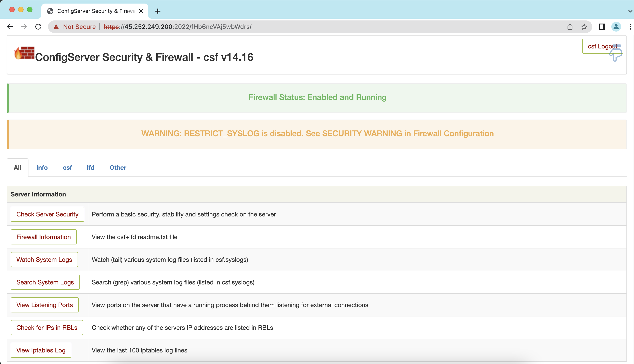The width and height of the screenshot is (634, 364).
Task: Open Search System Logs
Action: (45, 282)
